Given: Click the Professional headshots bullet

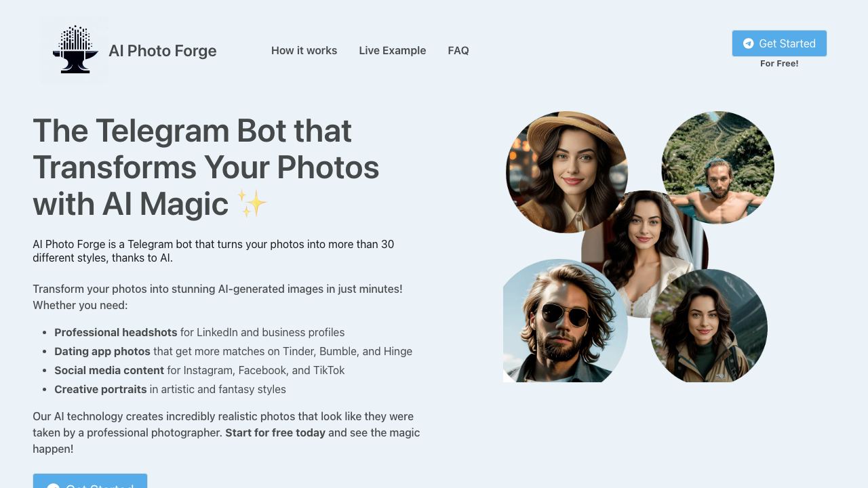Looking at the screenshot, I should pos(199,332).
